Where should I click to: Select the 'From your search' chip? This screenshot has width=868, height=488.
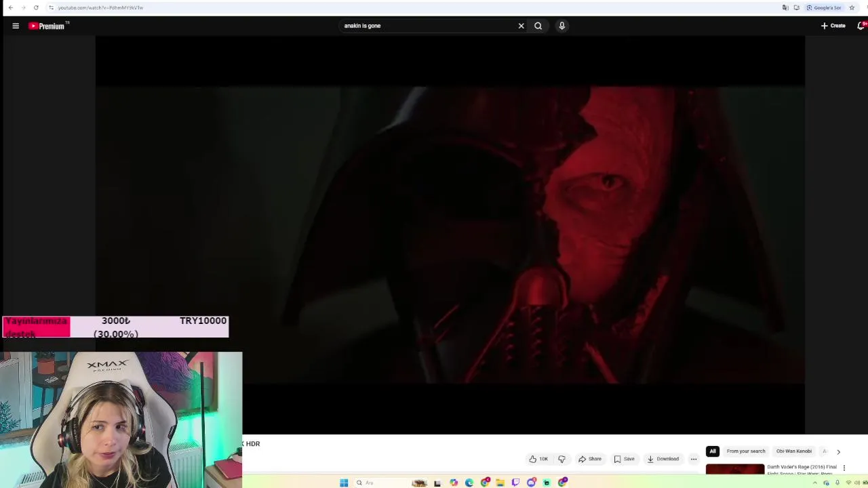(x=746, y=451)
